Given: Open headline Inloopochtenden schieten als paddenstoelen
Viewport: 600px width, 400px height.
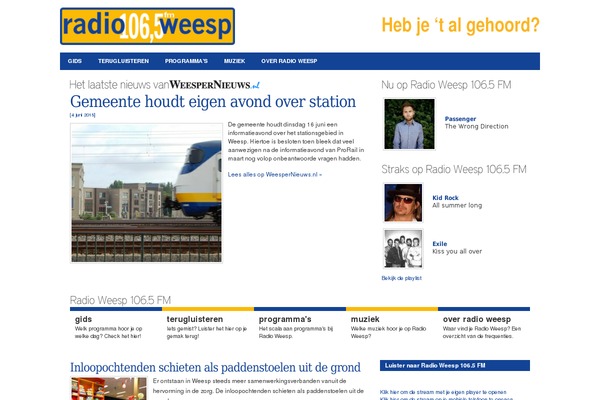Looking at the screenshot, I should coord(215,367).
